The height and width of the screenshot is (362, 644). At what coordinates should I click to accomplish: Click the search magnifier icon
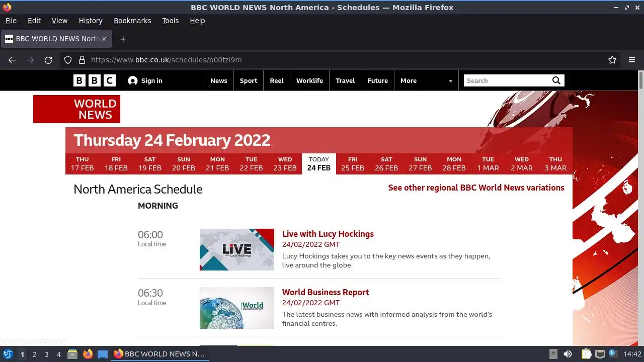(x=556, y=80)
